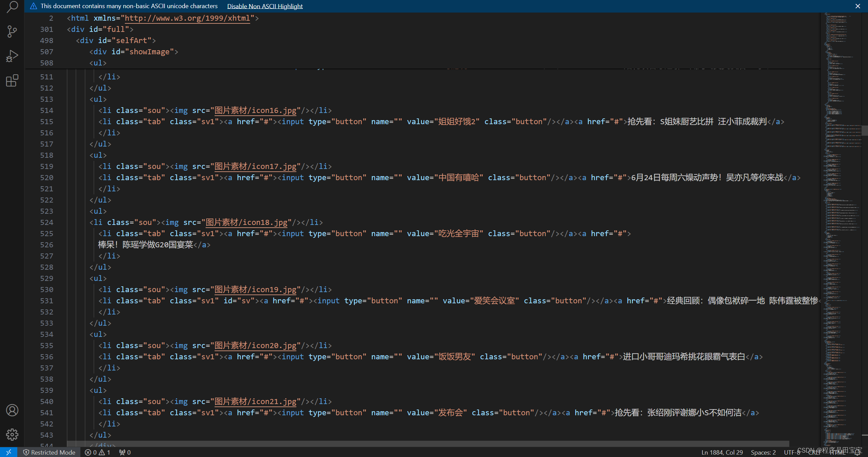
Task: Click Disable Non ASCII Highlight link
Action: [265, 6]
